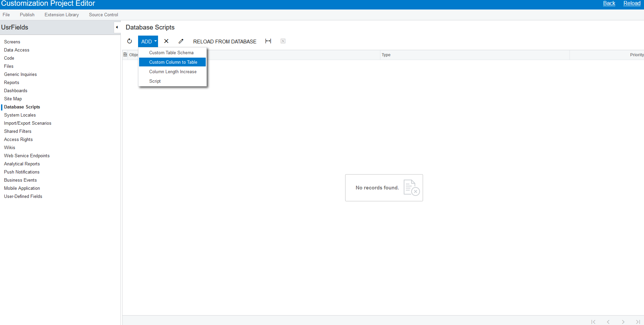Collapse the UsrFields navigation panel
Viewport: 644px width, 325px height.
[x=117, y=27]
